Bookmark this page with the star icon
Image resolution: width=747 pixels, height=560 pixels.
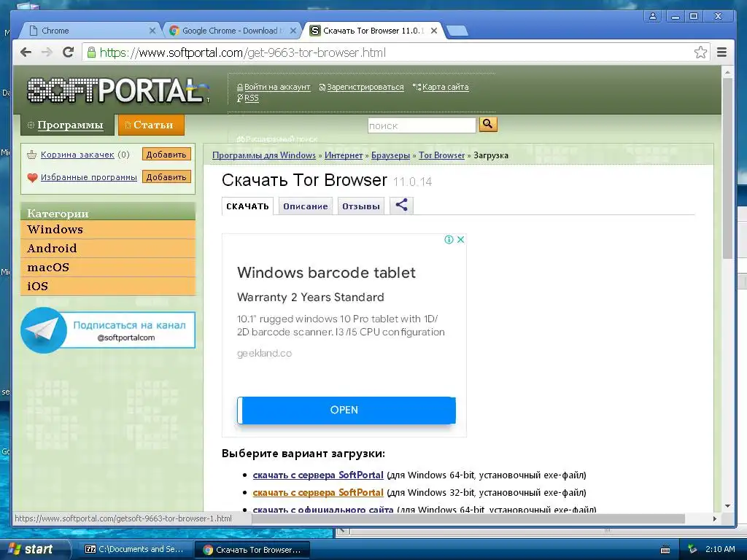coord(700,52)
